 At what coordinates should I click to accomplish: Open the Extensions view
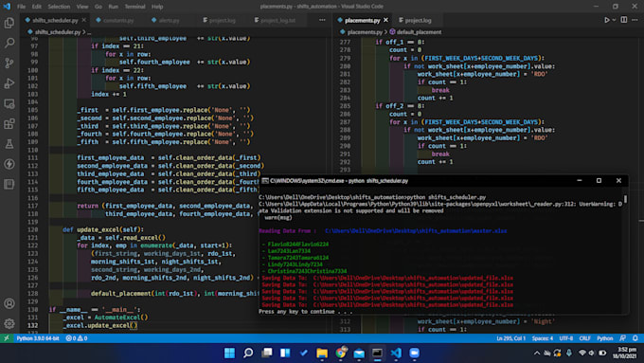[9, 124]
